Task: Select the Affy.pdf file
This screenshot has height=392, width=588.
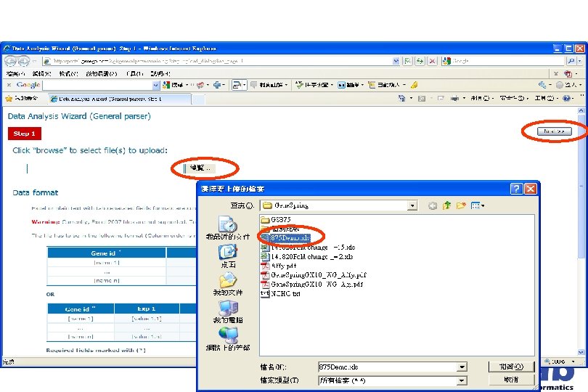Action: 279,266
